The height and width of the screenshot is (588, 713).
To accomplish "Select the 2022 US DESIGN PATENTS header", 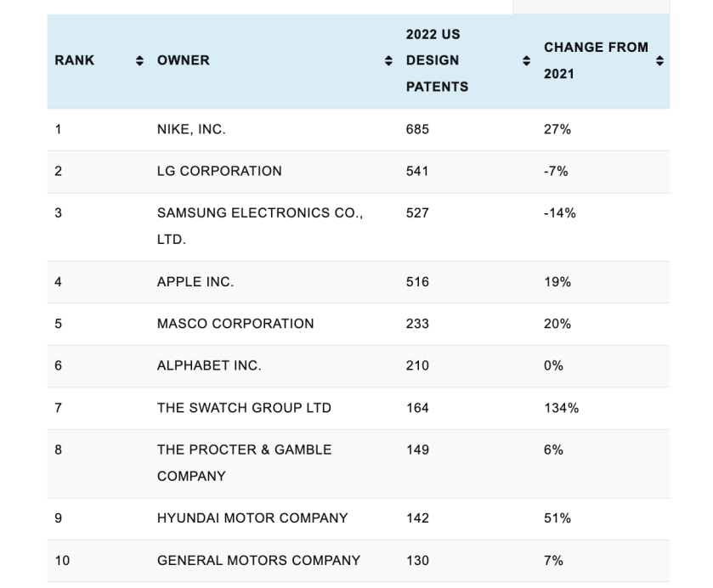I will tap(437, 60).
